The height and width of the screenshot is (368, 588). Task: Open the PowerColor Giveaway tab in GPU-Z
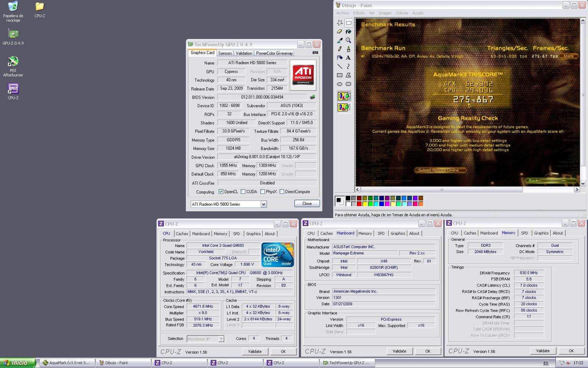pyautogui.click(x=274, y=53)
